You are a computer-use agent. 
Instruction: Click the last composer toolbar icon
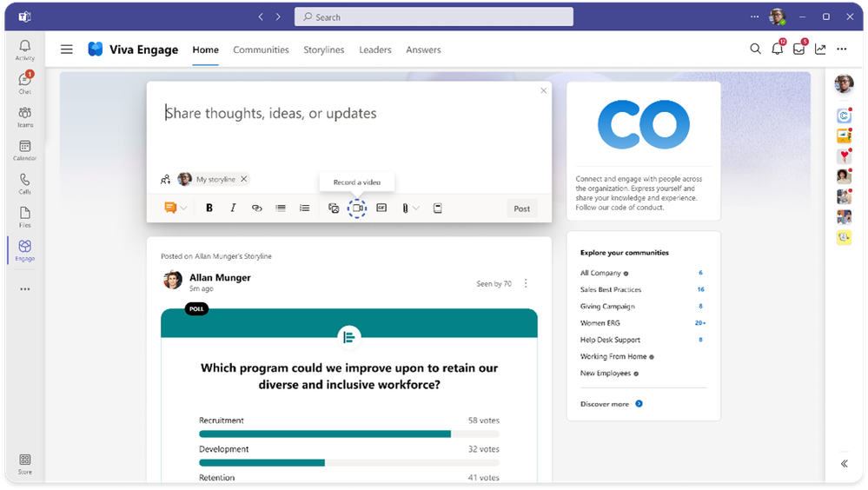tap(437, 209)
